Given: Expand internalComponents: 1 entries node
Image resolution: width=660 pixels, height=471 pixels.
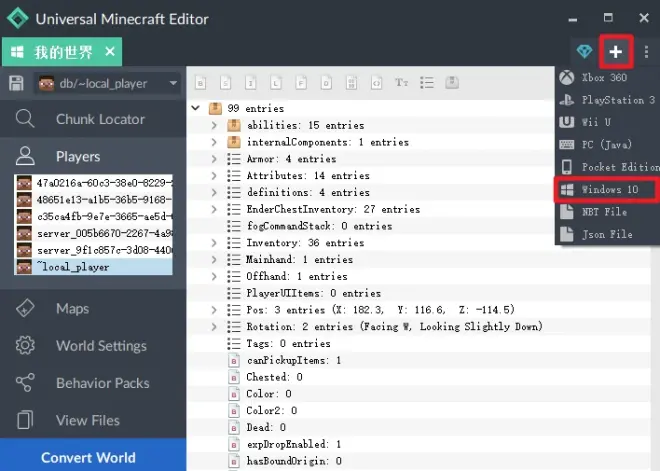Looking at the screenshot, I should 214,142.
